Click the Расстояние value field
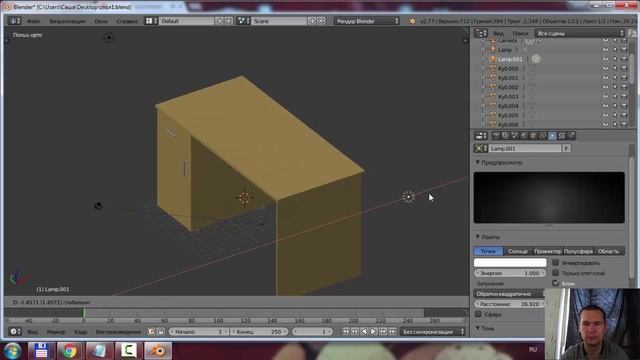Image resolution: width=640 pixels, height=360 pixels. pos(510,304)
